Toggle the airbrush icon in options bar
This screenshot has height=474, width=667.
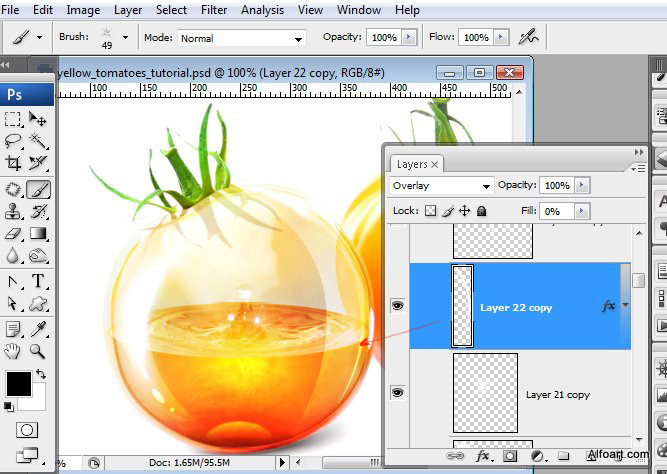coord(528,37)
